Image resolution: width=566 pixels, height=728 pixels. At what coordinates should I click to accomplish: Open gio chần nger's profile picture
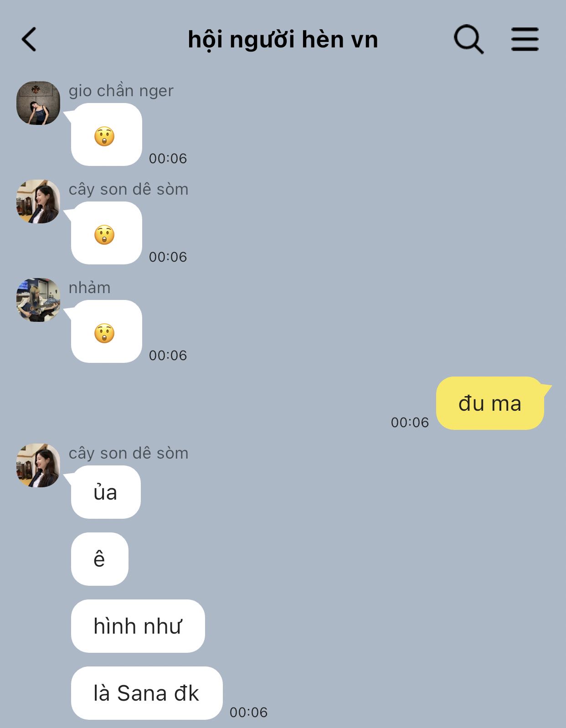coord(38,103)
